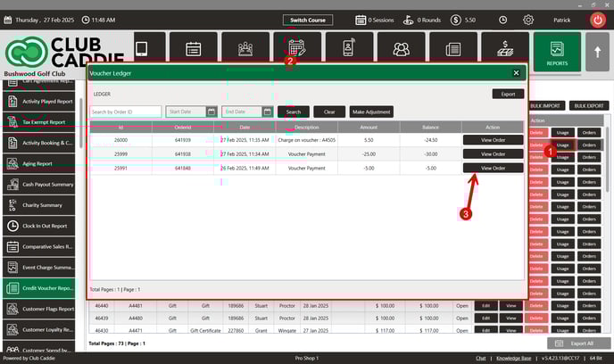Click the history clock icon beside settings
Image resolution: width=614 pixels, height=364 pixels.
(x=502, y=20)
